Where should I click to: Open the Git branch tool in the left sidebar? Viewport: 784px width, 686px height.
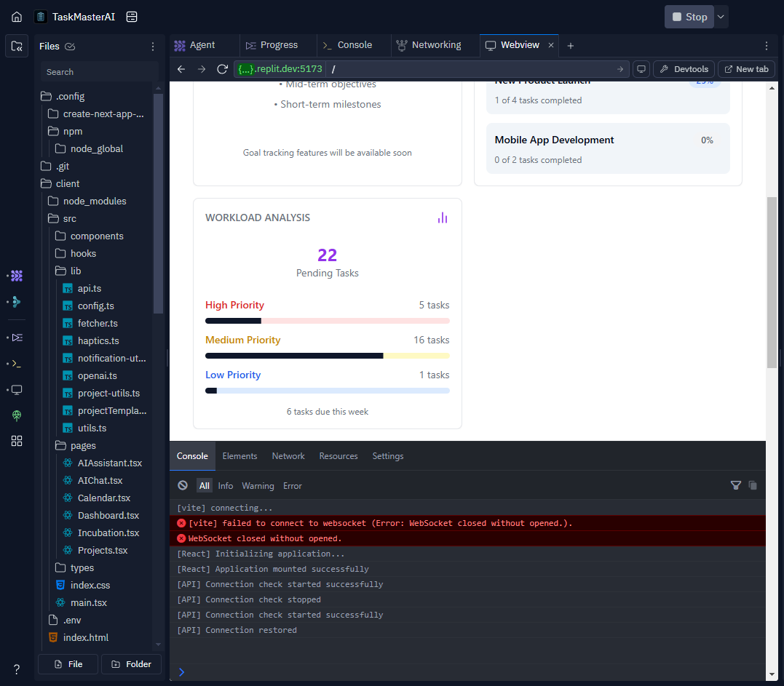(x=17, y=302)
